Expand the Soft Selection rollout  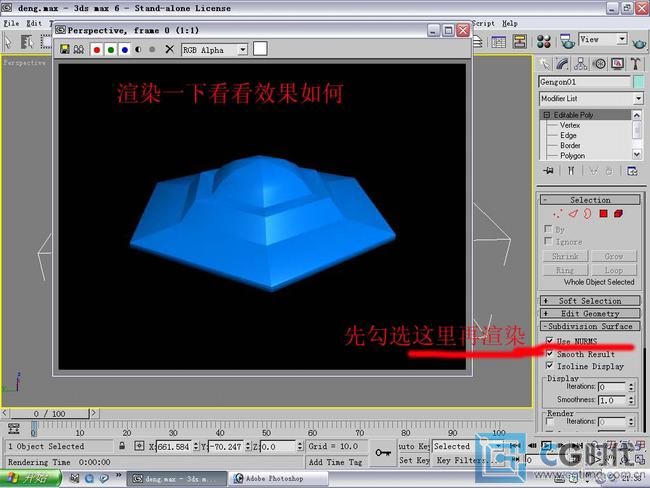pos(590,301)
